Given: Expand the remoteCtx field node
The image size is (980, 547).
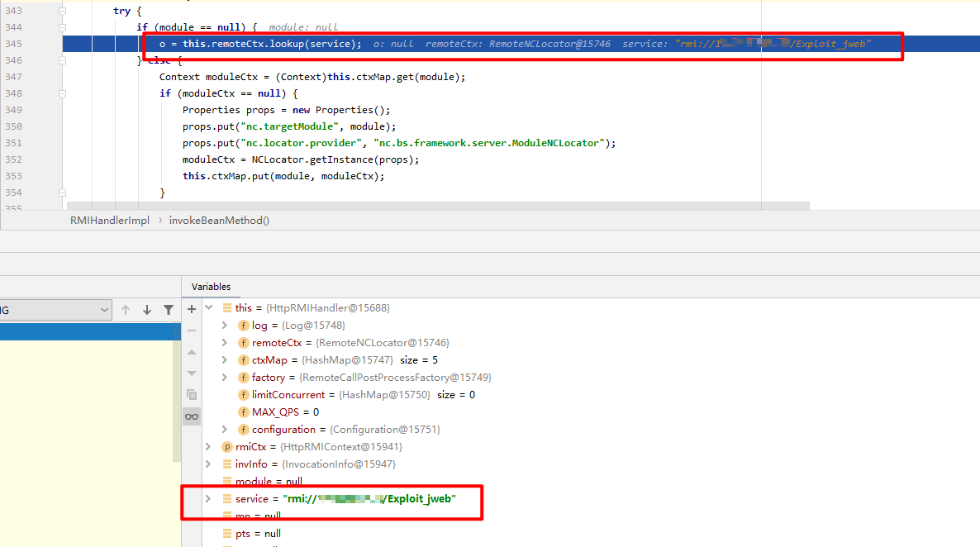Looking at the screenshot, I should [225, 343].
